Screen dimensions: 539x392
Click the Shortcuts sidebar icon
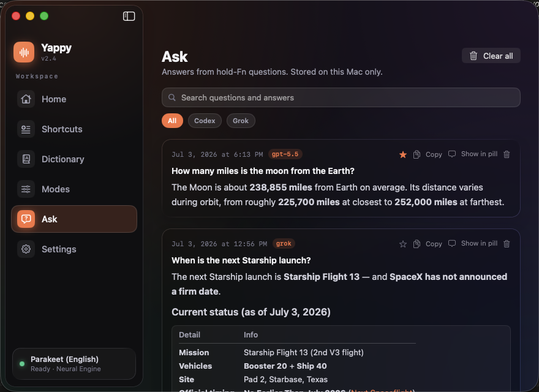(x=26, y=129)
